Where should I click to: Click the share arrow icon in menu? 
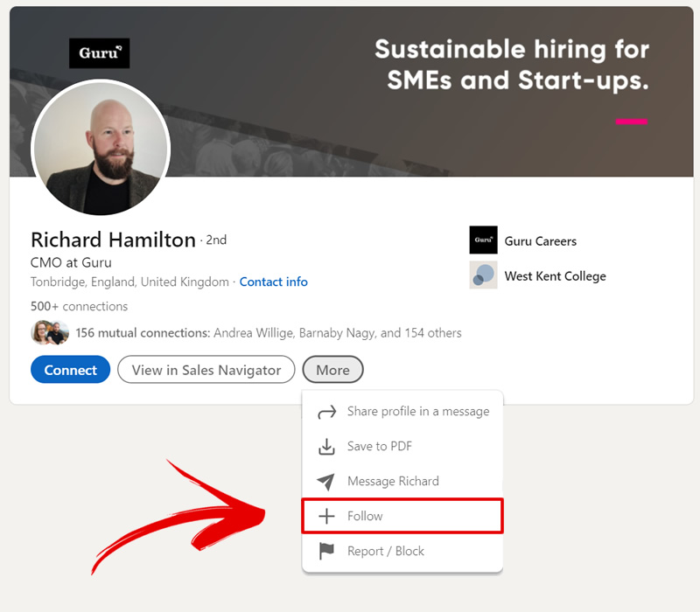click(x=326, y=412)
